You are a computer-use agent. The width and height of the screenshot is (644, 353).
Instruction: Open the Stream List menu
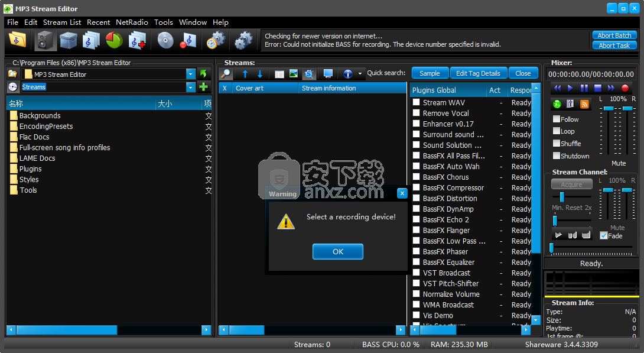tap(62, 22)
